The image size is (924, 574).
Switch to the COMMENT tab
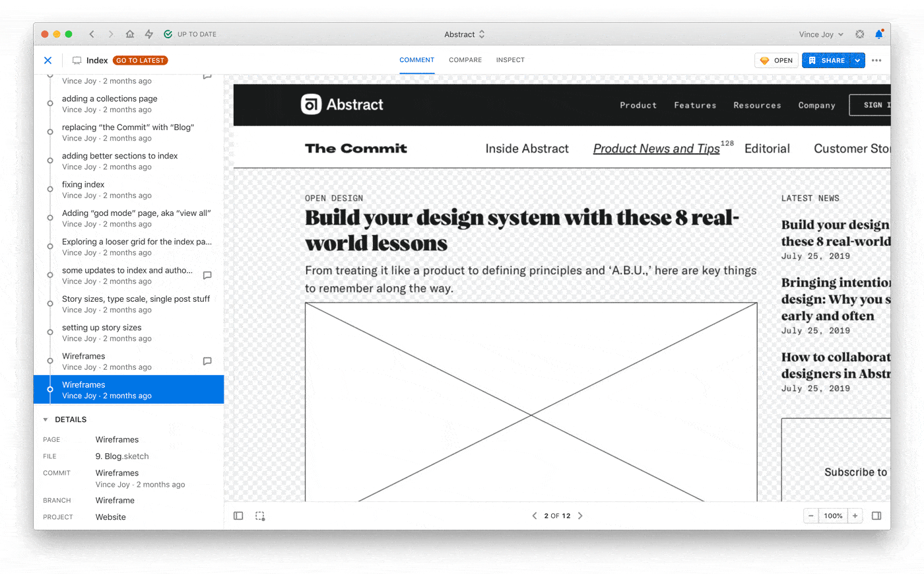click(x=417, y=60)
